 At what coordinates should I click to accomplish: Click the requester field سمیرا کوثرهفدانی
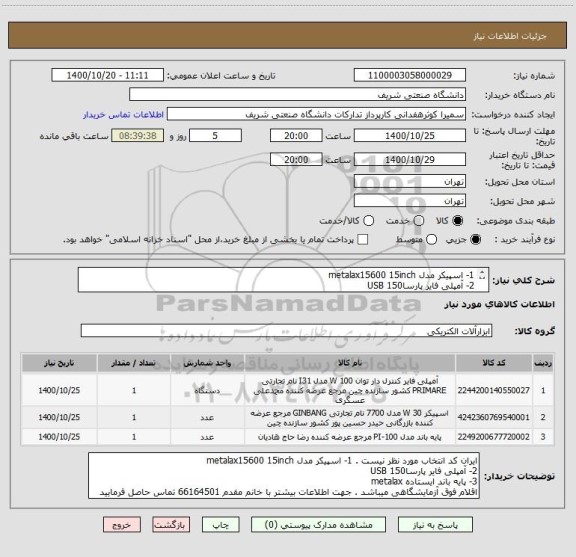(316, 115)
